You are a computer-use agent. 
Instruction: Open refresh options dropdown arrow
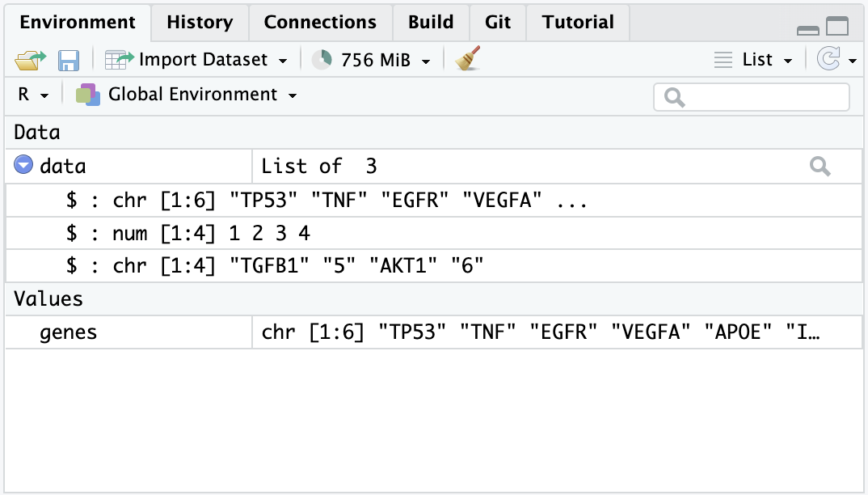click(853, 61)
